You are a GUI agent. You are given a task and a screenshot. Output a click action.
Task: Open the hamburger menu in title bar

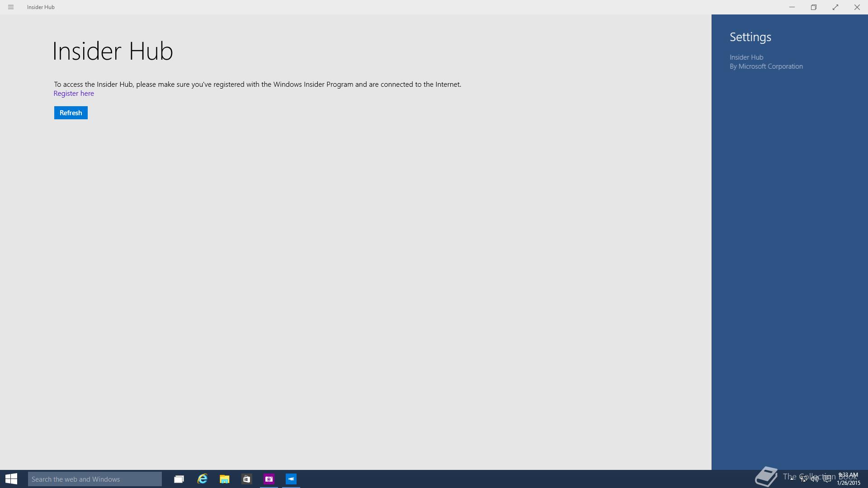[x=11, y=7]
